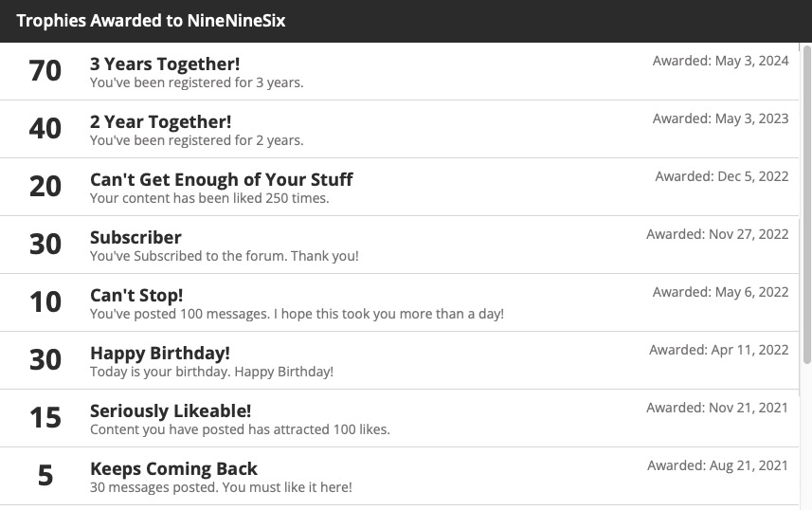The width and height of the screenshot is (812, 510).
Task: Click the 20 points badge number
Action: pyautogui.click(x=45, y=187)
